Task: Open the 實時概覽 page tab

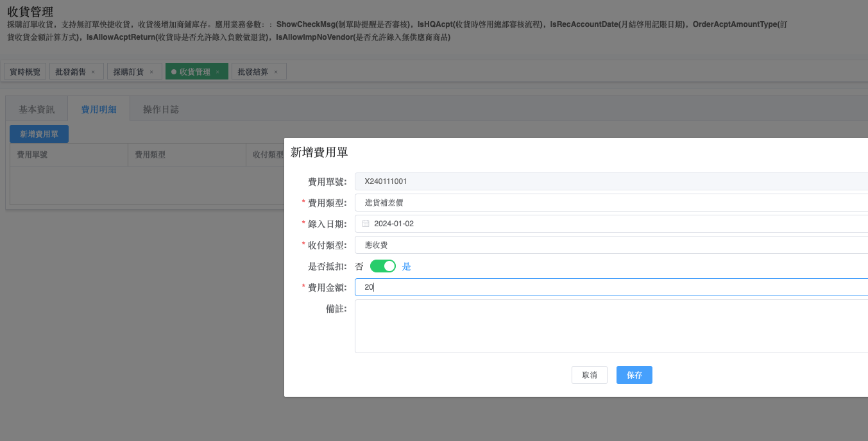Action: coord(25,72)
